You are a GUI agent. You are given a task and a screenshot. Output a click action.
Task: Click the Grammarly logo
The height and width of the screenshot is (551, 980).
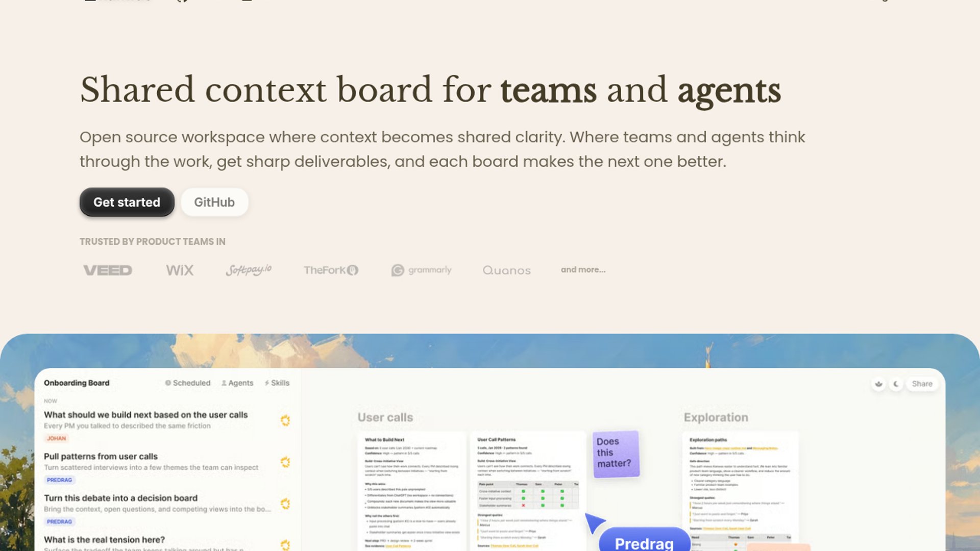[421, 270]
